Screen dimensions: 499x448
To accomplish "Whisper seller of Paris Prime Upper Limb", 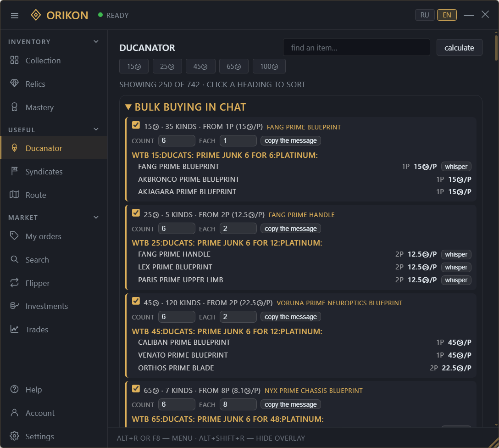I will (456, 280).
